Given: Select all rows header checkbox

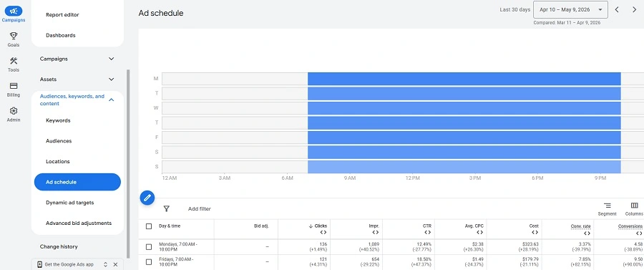Looking at the screenshot, I should [149, 226].
